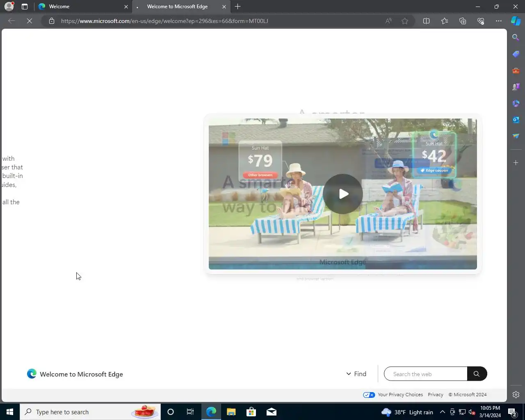Open the notification center

click(x=513, y=412)
